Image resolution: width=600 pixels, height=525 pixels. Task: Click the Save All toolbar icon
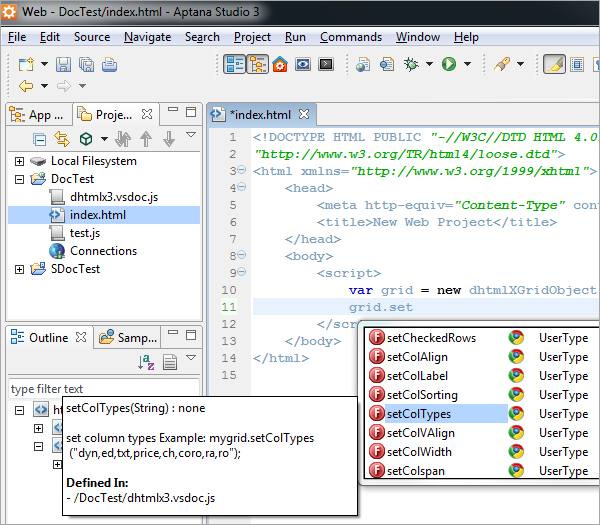pos(86,64)
